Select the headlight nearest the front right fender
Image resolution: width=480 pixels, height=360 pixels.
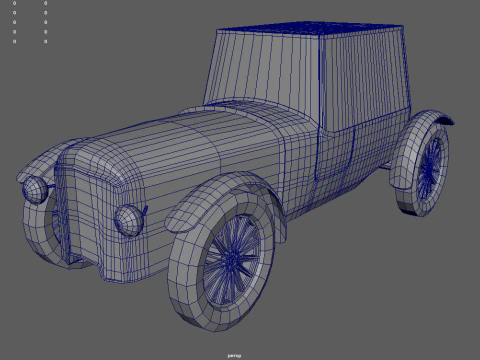[130, 220]
